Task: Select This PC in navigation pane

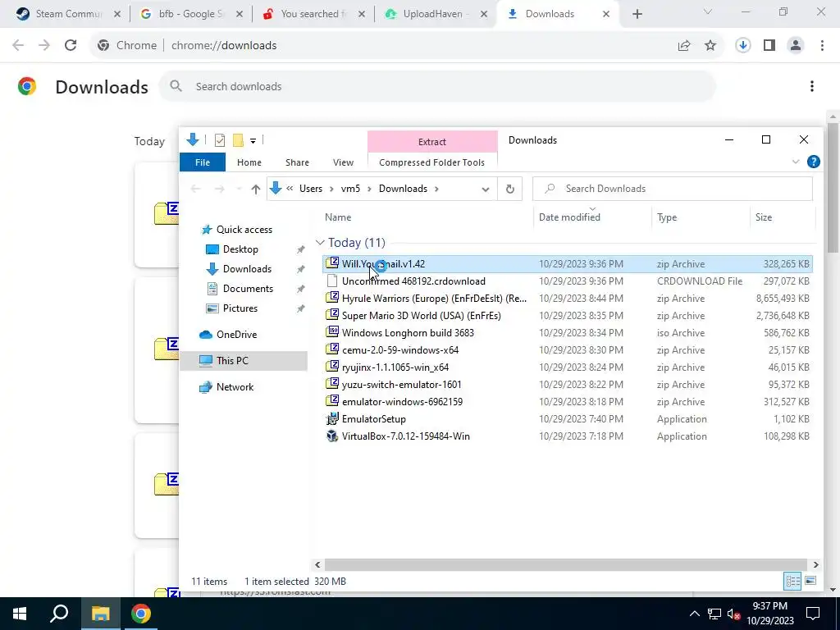Action: [232, 361]
